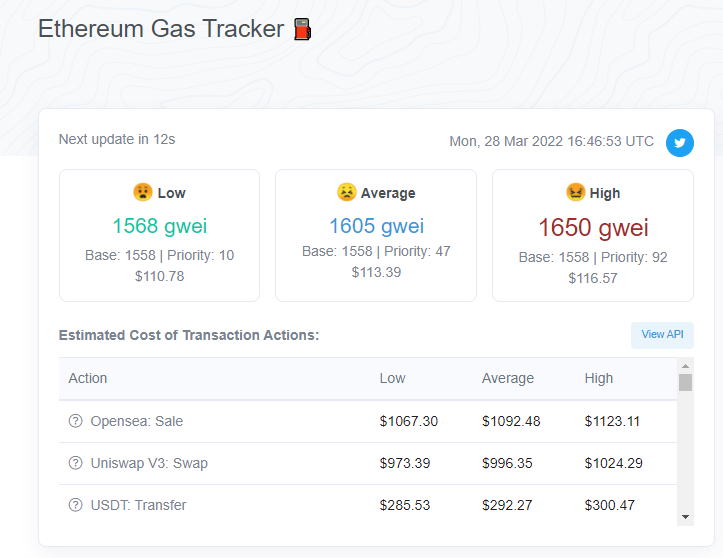Click the angry emoji beside High
The width and height of the screenshot is (723, 558).
tap(576, 192)
